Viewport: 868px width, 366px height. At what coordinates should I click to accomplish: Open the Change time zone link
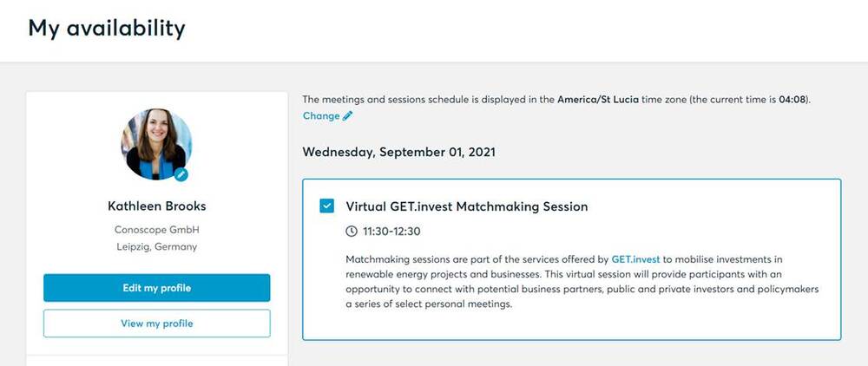point(321,116)
